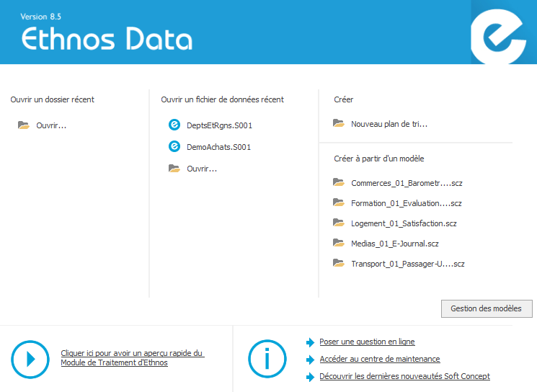This screenshot has width=537, height=392.
Task: Open recent file DemoAchats.S001
Action: (219, 147)
